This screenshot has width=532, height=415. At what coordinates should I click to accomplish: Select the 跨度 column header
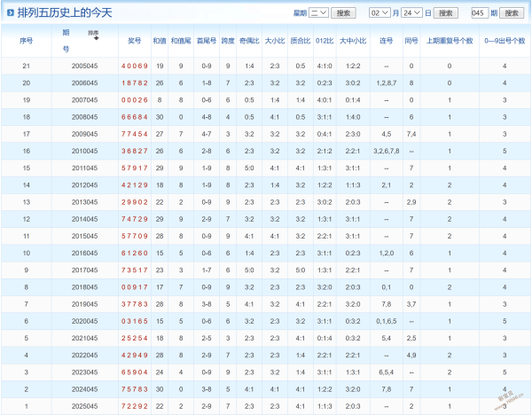point(228,41)
